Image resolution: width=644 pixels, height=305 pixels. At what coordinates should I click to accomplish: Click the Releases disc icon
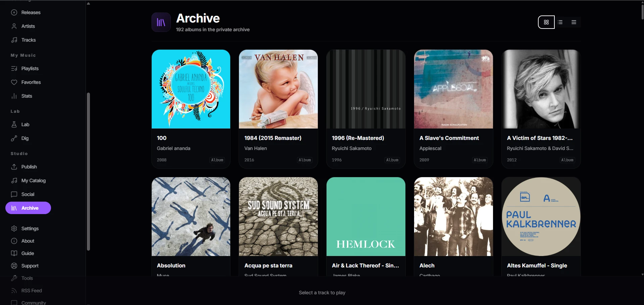(x=14, y=12)
